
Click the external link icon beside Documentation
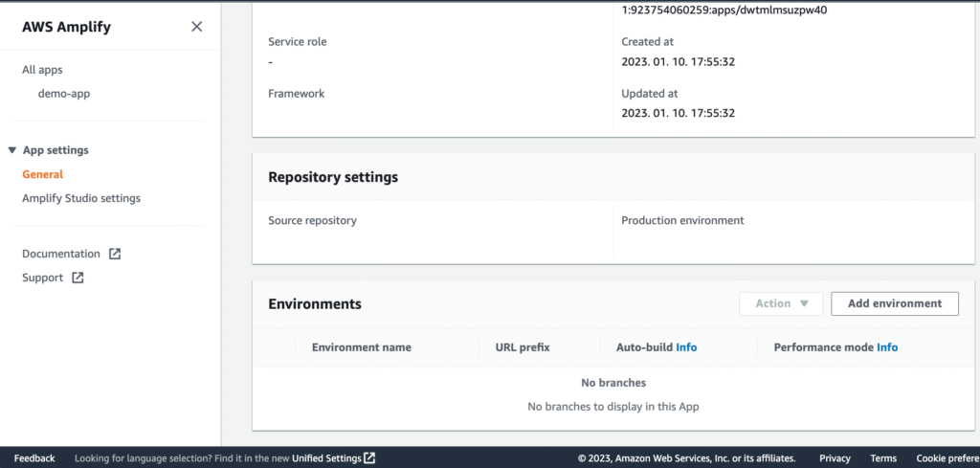(x=115, y=254)
